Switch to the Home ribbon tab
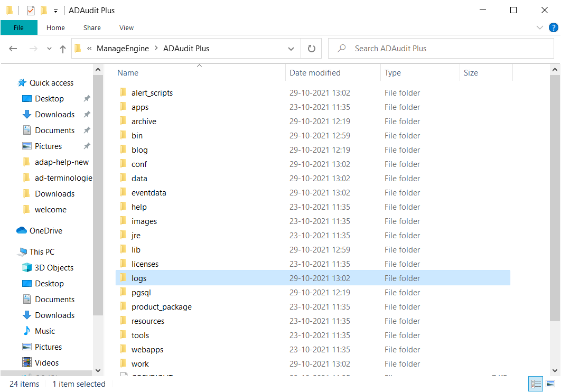This screenshot has width=561, height=392. [55, 27]
